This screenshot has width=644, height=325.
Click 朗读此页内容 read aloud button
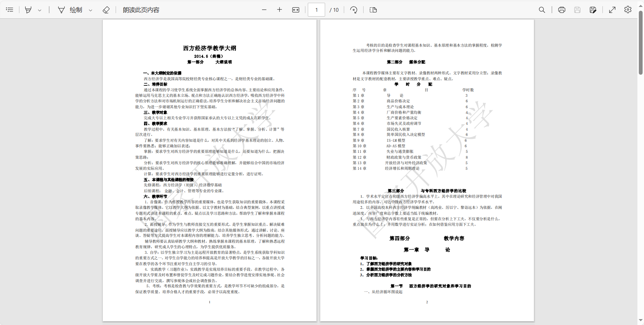tap(141, 10)
